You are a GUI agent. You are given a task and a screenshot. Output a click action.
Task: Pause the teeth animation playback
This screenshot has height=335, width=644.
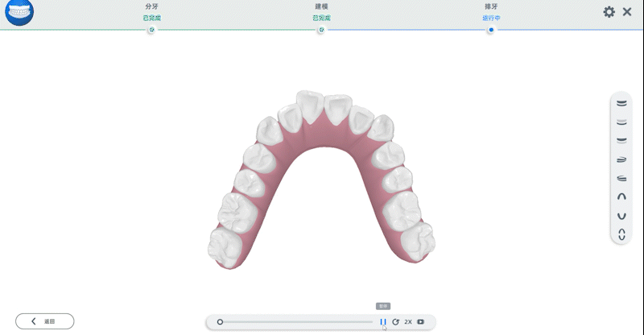click(383, 321)
